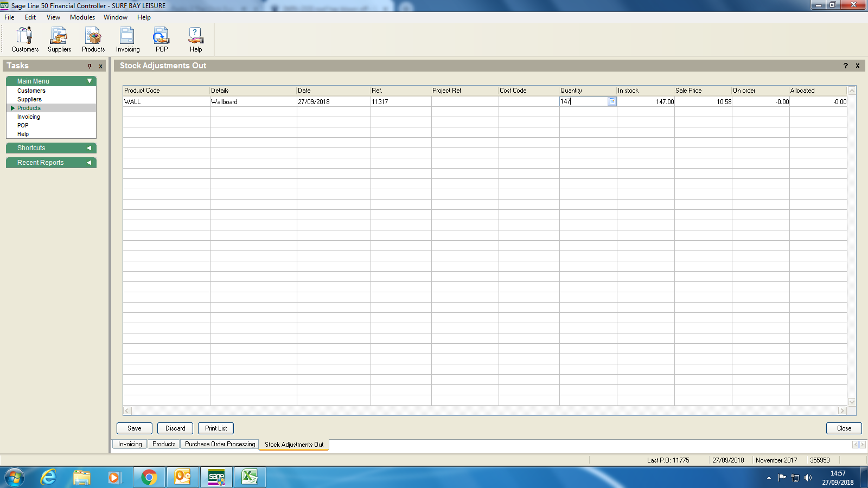Image resolution: width=868 pixels, height=488 pixels.
Task: Discard the stock adjustment entry
Action: pyautogui.click(x=175, y=428)
